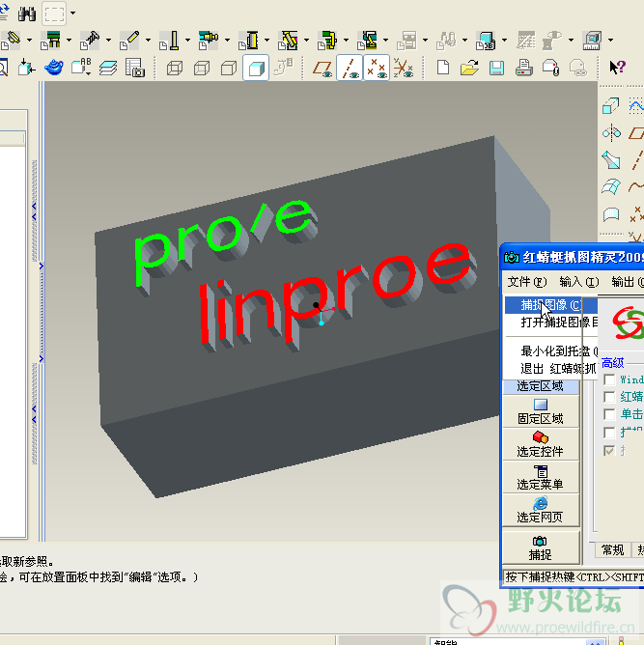Screen dimensions: 644x645
Task: Tick the 红蜻 checkbox under 高级
Action: coord(609,397)
